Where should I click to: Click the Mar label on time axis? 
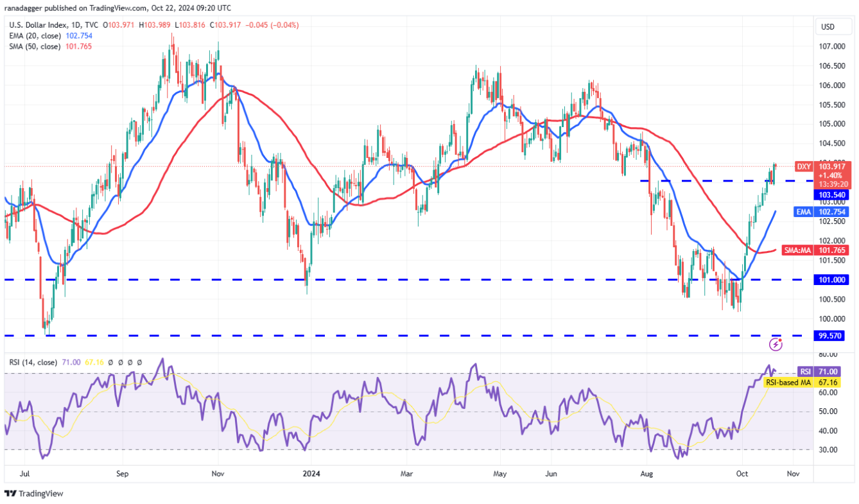click(x=406, y=473)
